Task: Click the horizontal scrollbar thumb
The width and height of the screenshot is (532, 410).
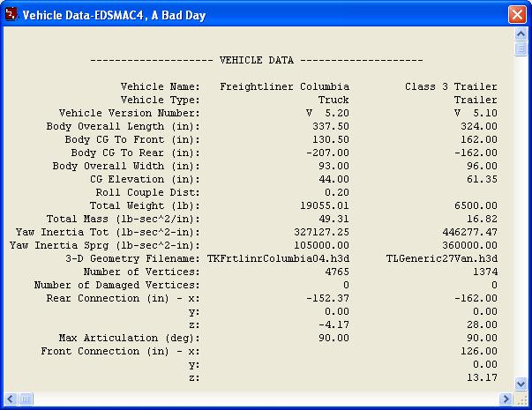Action: (x=26, y=399)
